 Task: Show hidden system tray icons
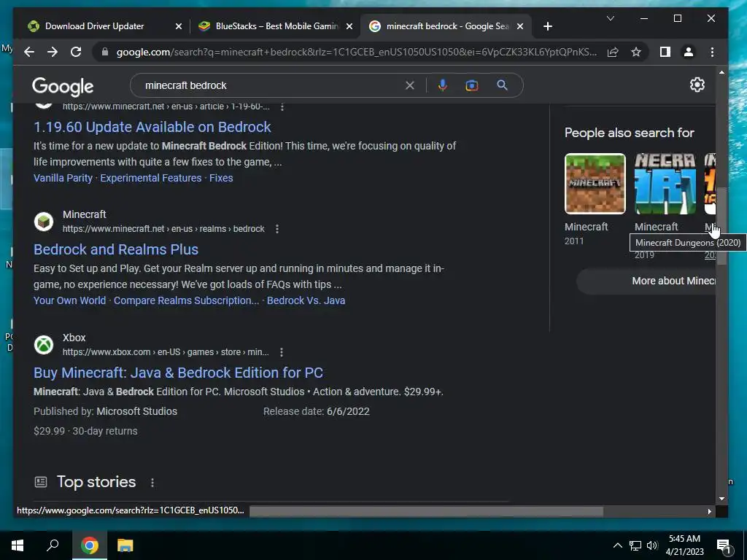(617, 545)
